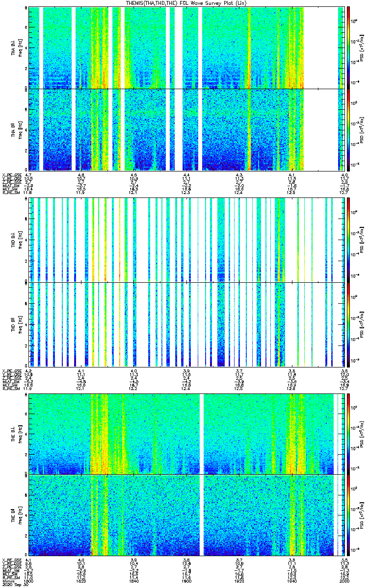Image resolution: width=368 pixels, height=588 pixels.
Task: Click the THE B∥ spectrogram panel
Action: click(187, 515)
